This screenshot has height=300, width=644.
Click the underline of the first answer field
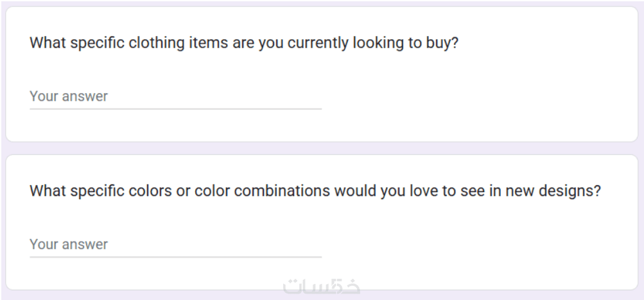tap(175, 109)
